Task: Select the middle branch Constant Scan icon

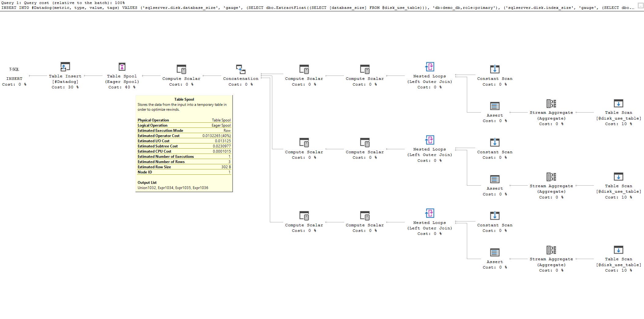Action: point(494,143)
